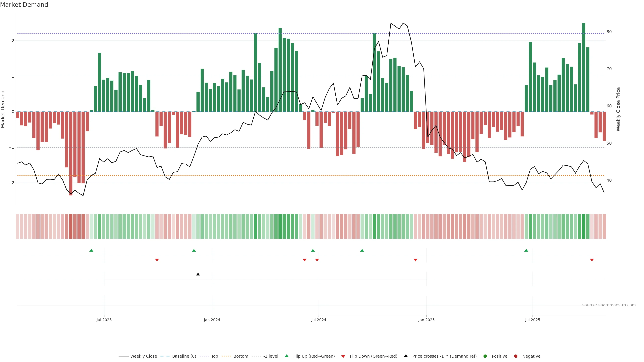The image size is (644, 362).
Task: Click the Market Demand chart title
Action: (x=24, y=5)
